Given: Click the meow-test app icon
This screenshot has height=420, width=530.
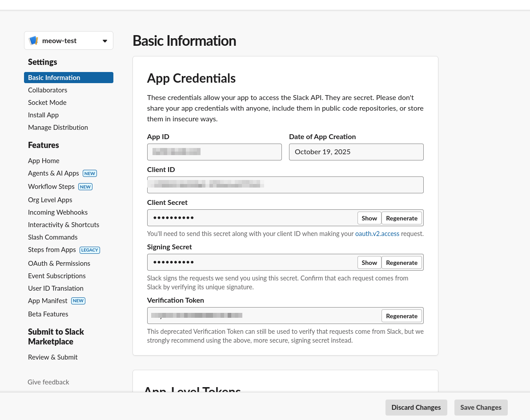Looking at the screenshot, I should coord(34,41).
